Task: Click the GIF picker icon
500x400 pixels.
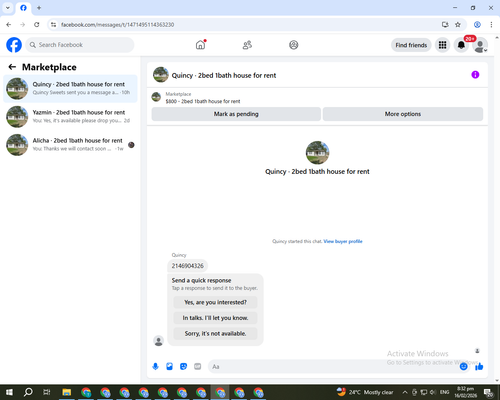Action: pyautogui.click(x=198, y=367)
